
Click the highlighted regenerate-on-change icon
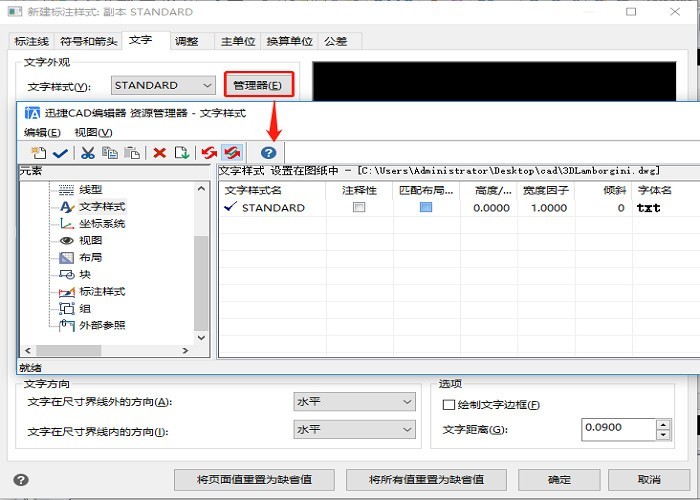[x=232, y=153]
